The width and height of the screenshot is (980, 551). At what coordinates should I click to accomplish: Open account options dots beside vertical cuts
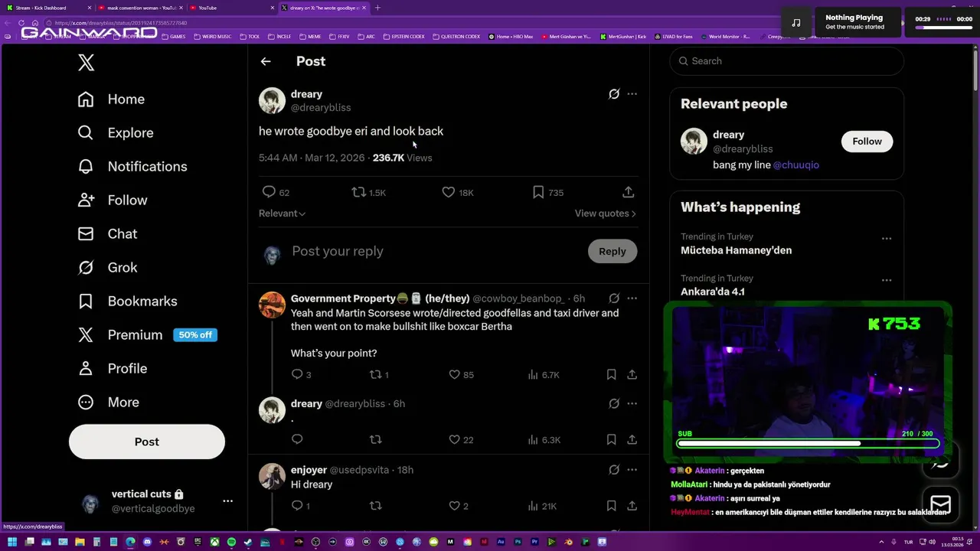[227, 501]
